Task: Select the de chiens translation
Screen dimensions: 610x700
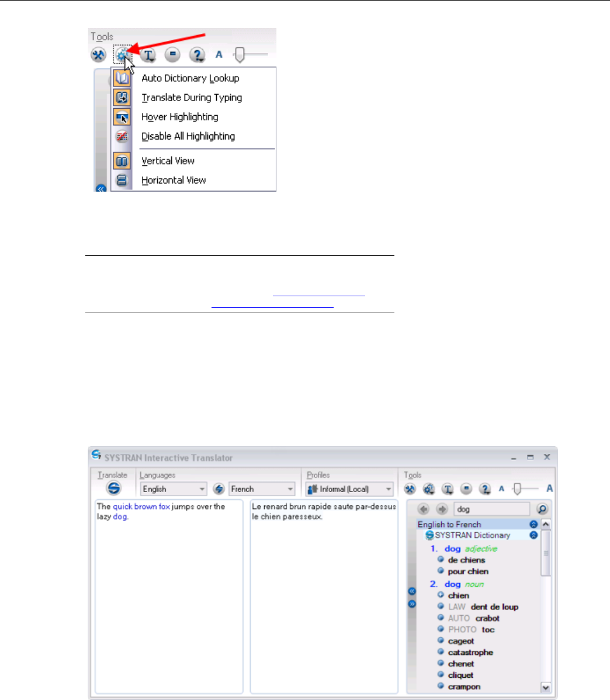Action: pos(467,560)
